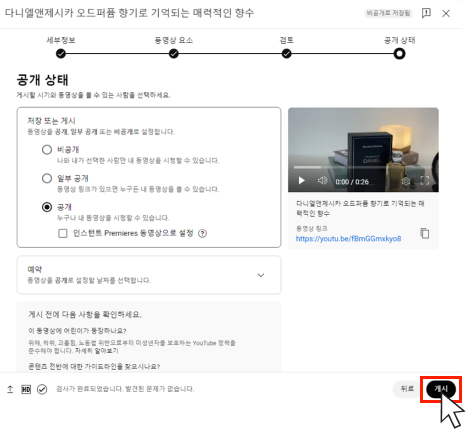466x429 pixels.
Task: Click the 비공개로 저장됨 status badge
Action: tap(388, 13)
